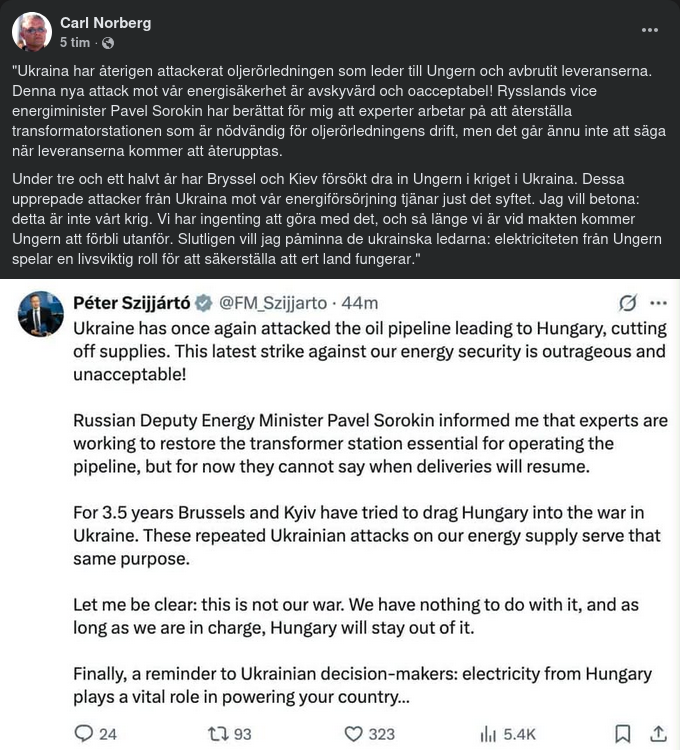Viewport: 680px width, 750px height.
Task: Click the Swedish paragraph starting "Under tre"
Action: pyautogui.click(x=338, y=221)
